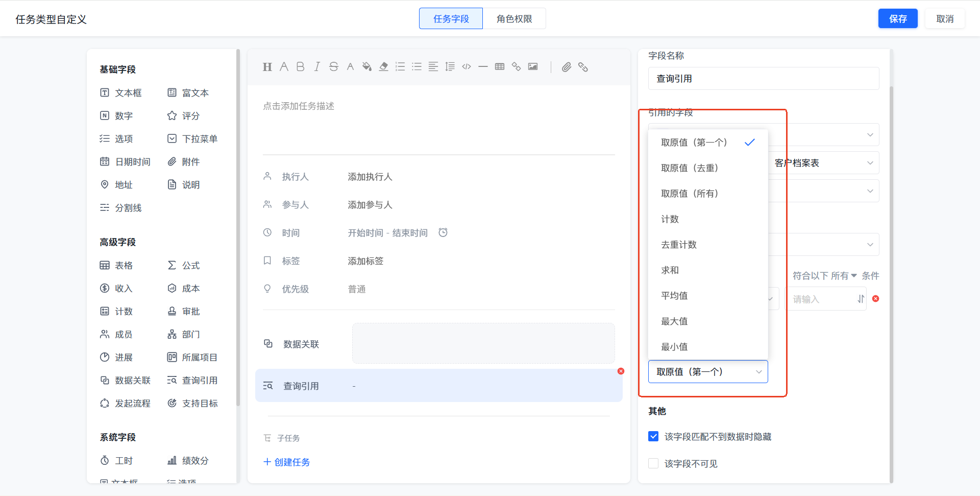Open the fill color bucket icon

pos(367,67)
